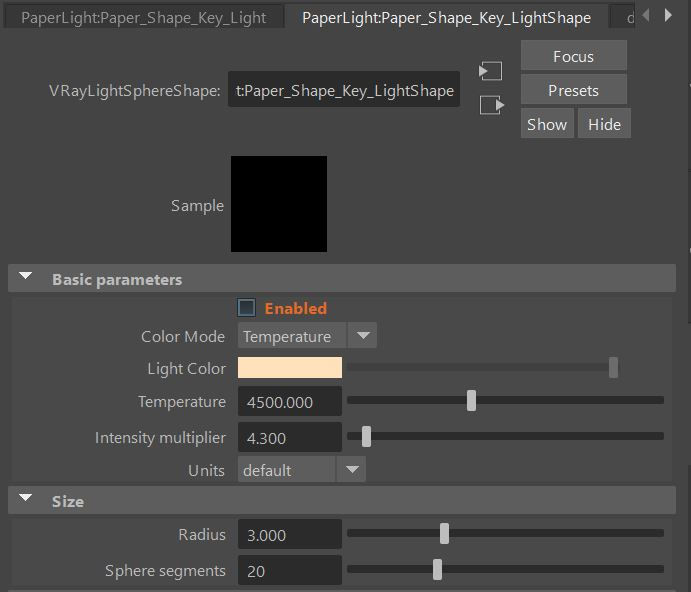Viewport: 691px width, 592px height.
Task: Click the VRayLightSphereShape label
Action: pos(134,90)
